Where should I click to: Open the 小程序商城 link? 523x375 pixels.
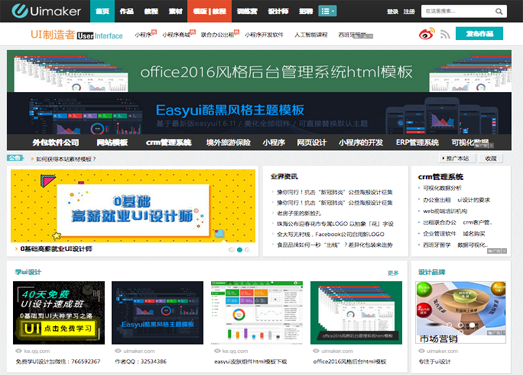click(x=176, y=35)
